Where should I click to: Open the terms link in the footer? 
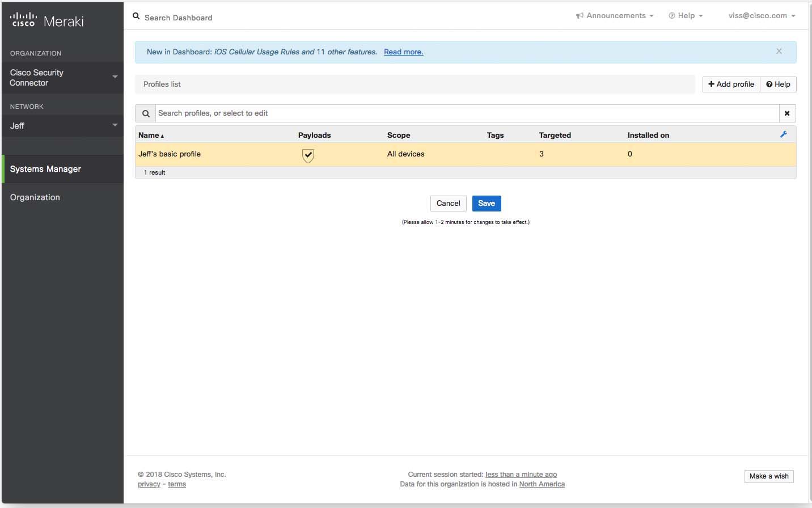pos(177,484)
